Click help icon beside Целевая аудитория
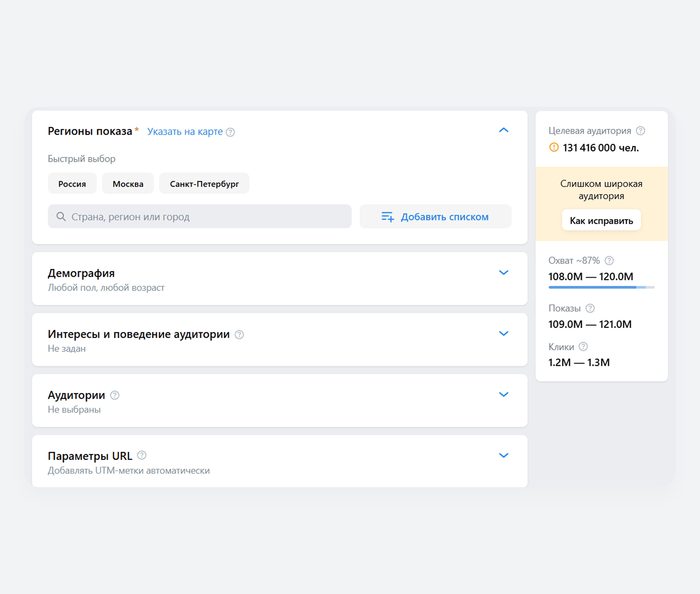700x594 pixels. point(640,131)
